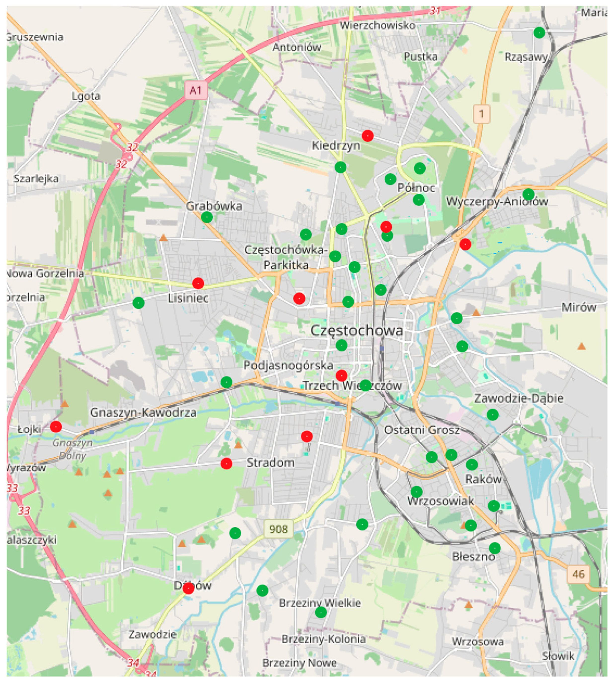Click the 46 road number shield

(578, 574)
